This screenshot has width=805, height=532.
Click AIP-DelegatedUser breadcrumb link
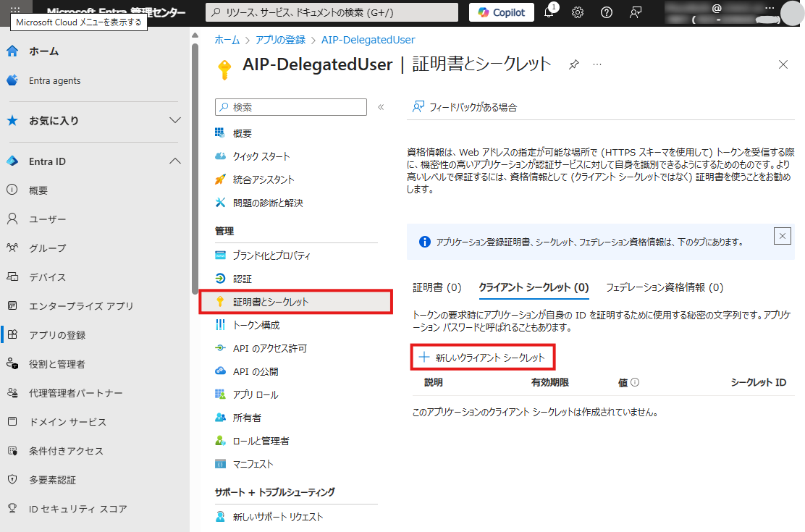[x=368, y=40]
